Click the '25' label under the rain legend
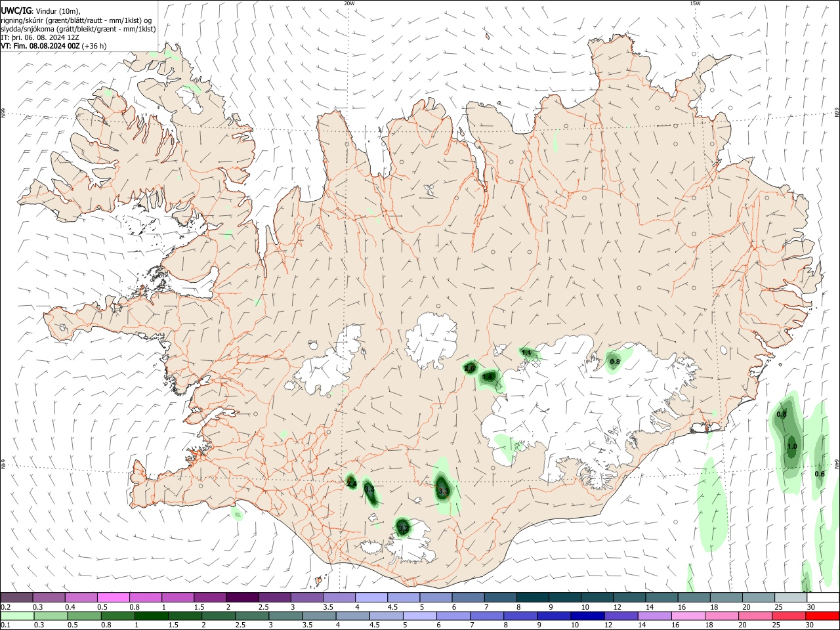This screenshot has height=630, width=840. [776, 625]
